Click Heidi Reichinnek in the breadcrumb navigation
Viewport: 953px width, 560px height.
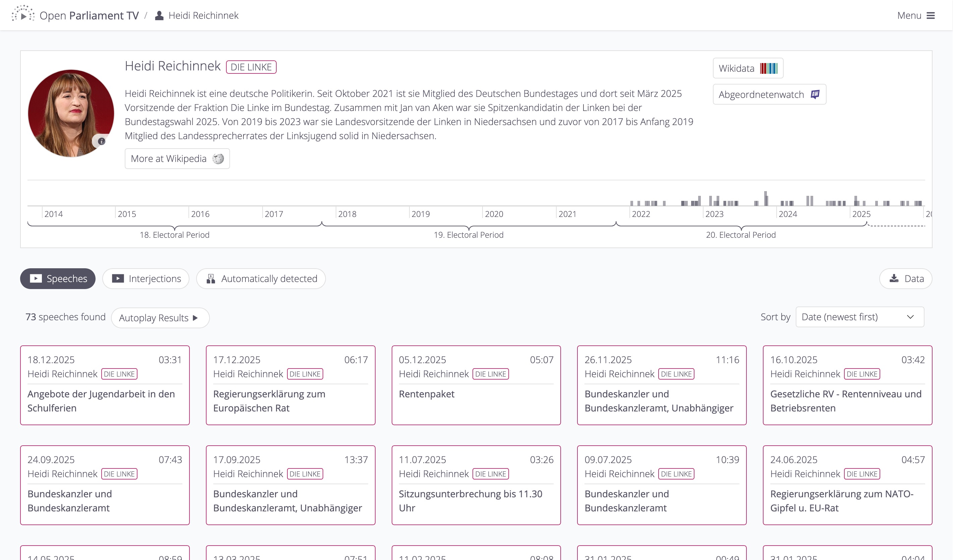pos(204,15)
